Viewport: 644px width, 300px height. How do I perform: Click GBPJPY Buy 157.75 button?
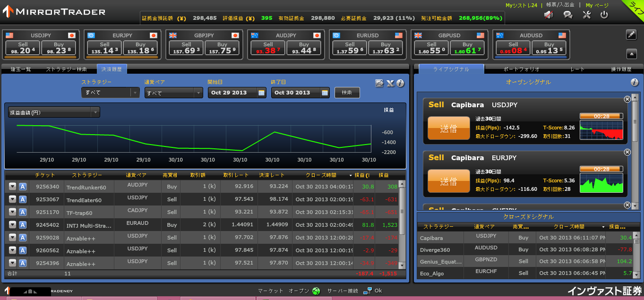tap(222, 48)
